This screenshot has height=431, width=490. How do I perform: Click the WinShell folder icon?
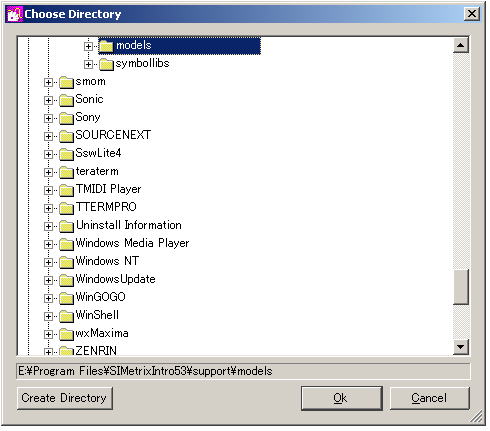(66, 316)
